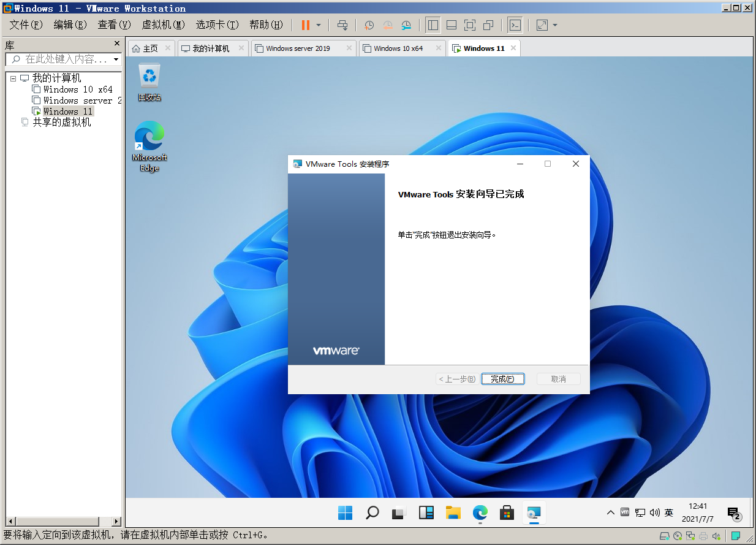Screen dimensions: 756x545
Task: Toggle the thumbnail bar view icon
Action: pyautogui.click(x=452, y=25)
